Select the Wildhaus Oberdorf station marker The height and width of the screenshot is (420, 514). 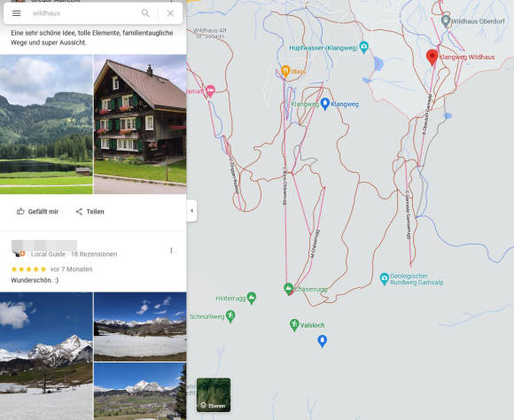445,21
